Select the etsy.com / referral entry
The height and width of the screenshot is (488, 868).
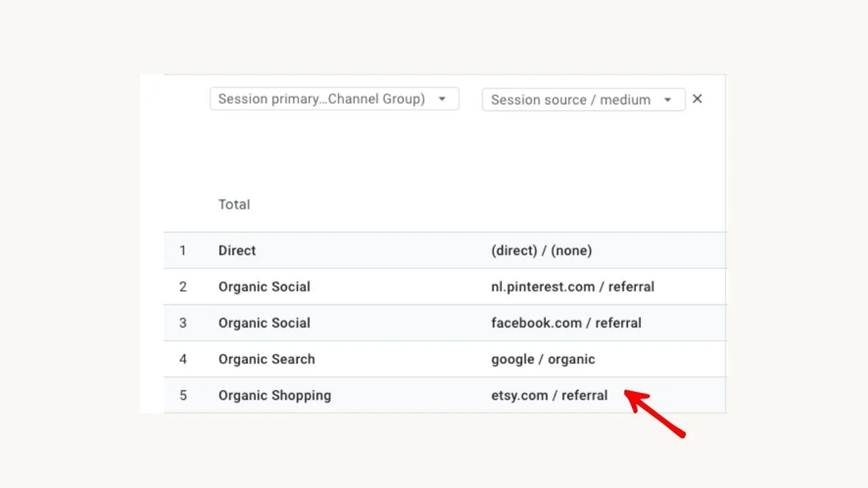[x=549, y=396]
